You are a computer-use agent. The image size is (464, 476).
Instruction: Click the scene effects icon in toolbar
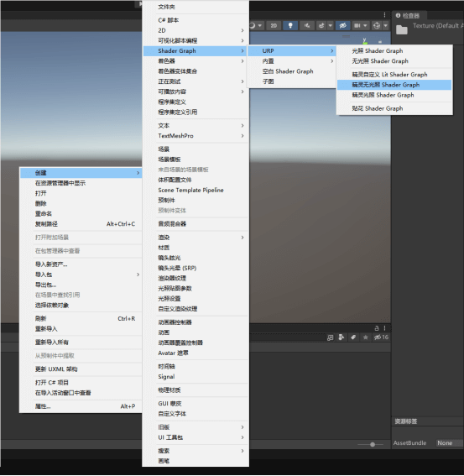321,26
